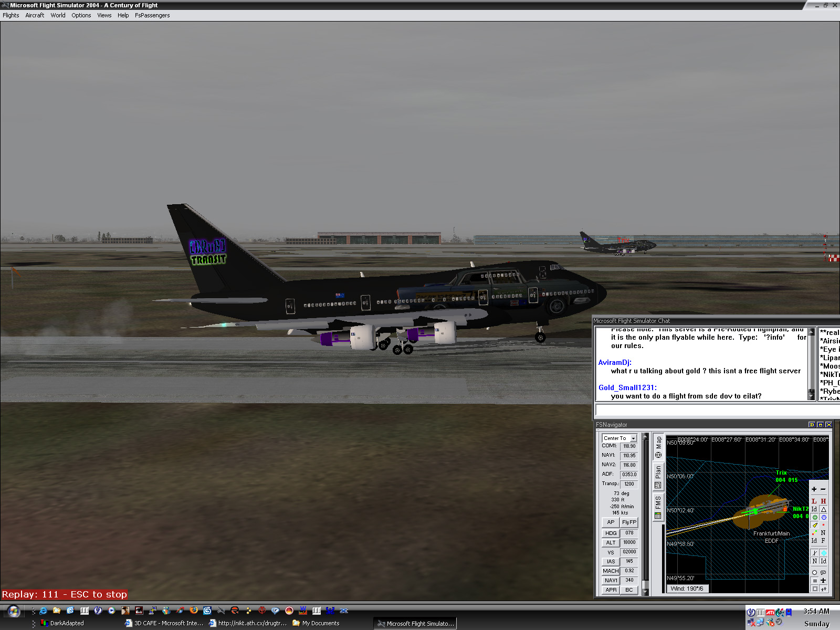Toggle the ALT altitude hold button
840x630 pixels.
(x=611, y=542)
